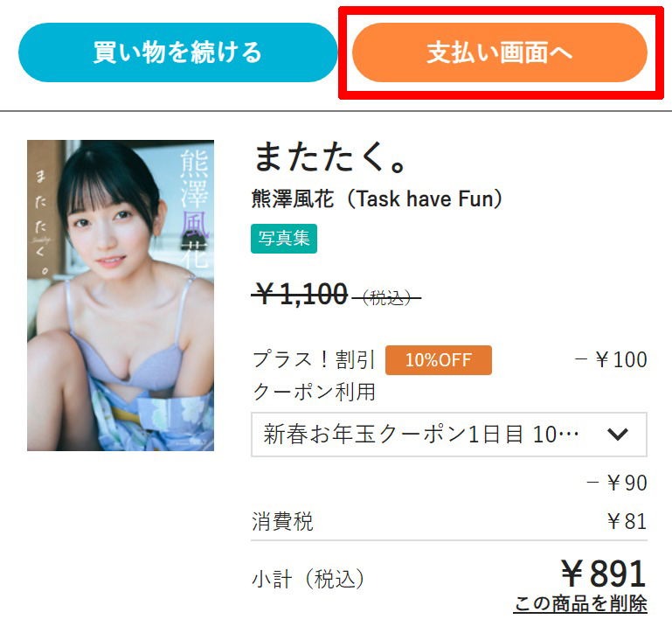This screenshot has width=672, height=640.
Task: Expand coupon list via chevron arrow
Action: pyautogui.click(x=618, y=435)
